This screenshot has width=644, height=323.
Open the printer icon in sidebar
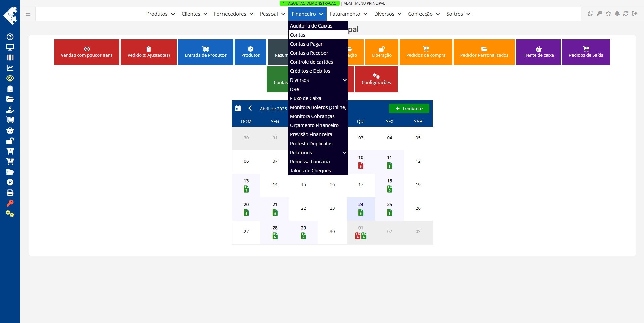point(10,193)
